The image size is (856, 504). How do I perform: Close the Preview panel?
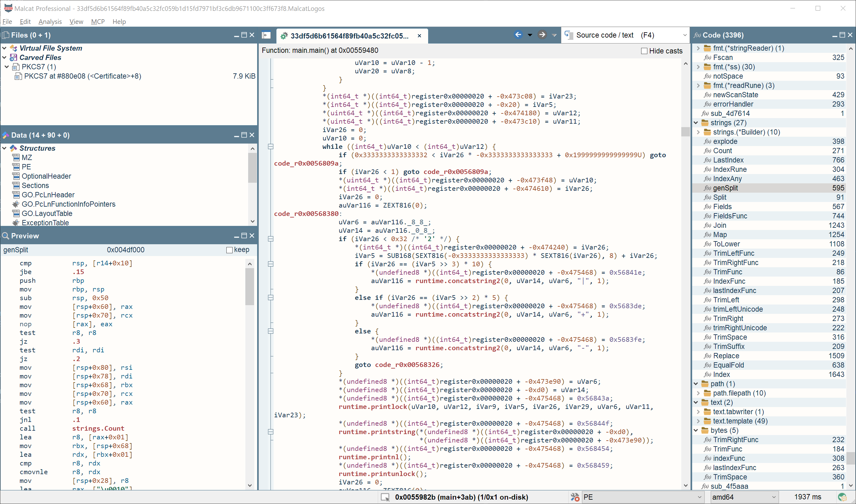(252, 236)
